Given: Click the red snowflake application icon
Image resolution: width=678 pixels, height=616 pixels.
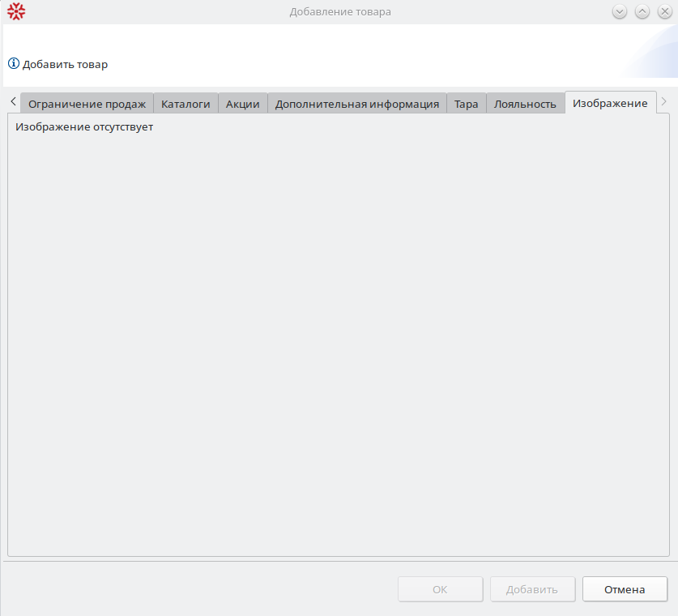Looking at the screenshot, I should coord(16,12).
